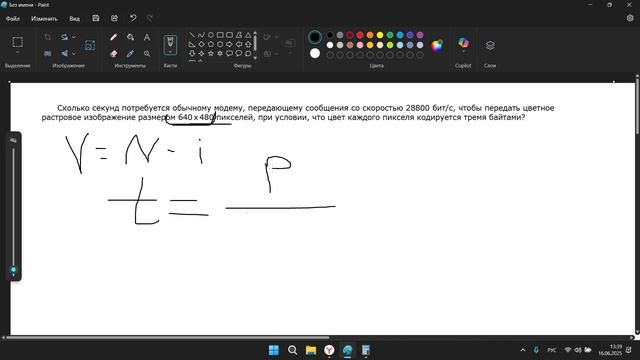Open Yandex Browser from taskbar
This screenshot has height=360, width=640.
pos(329,350)
